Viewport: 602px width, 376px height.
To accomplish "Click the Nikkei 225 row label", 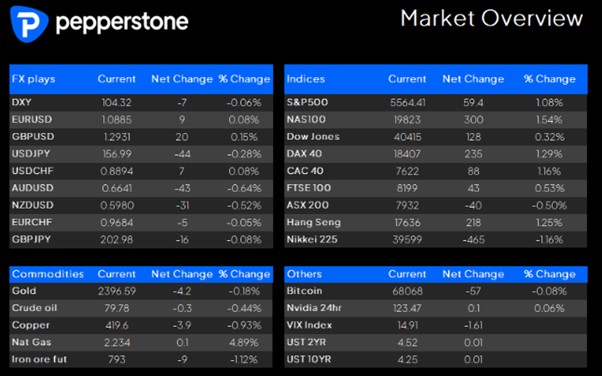I will 312,239.
